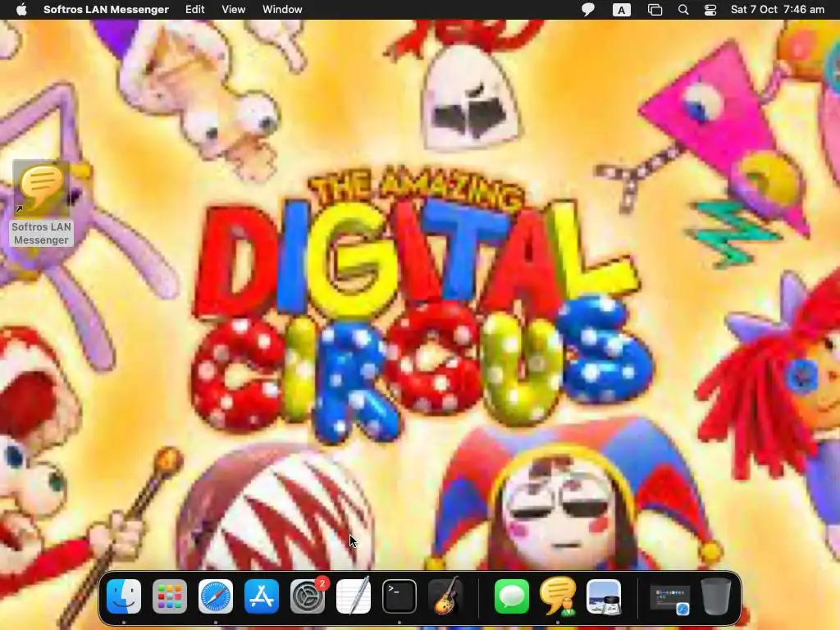Screen dimensions: 840x630
Task: Open Finder from the Dock
Action: 124,596
